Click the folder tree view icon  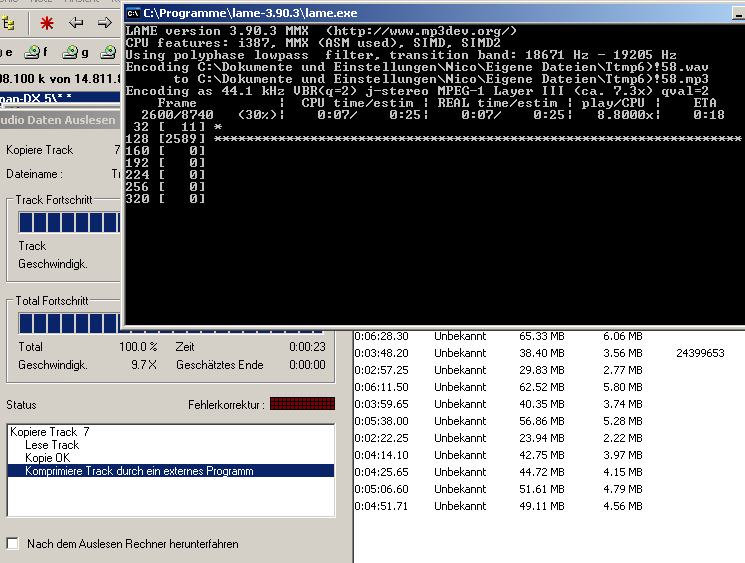(8, 23)
